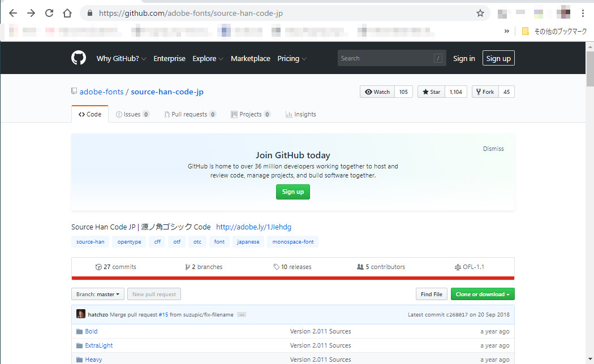Open the http://adobe.ly/1JIehdg link
Image resolution: width=594 pixels, height=364 pixels.
pyautogui.click(x=253, y=227)
